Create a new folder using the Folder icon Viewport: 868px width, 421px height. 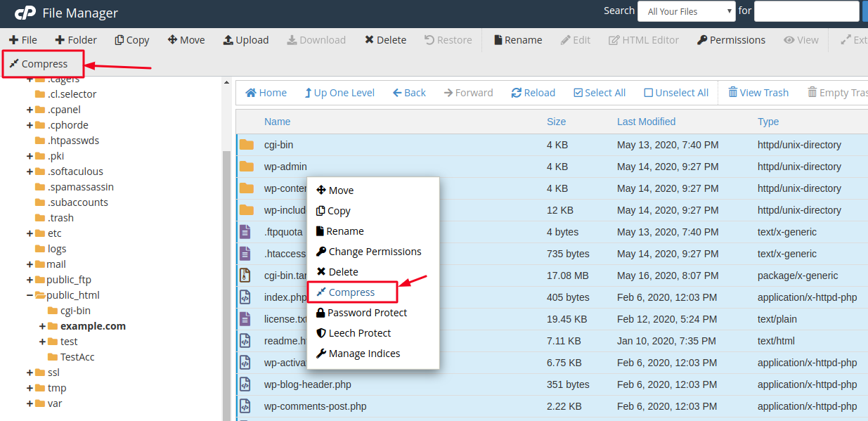pyautogui.click(x=75, y=39)
